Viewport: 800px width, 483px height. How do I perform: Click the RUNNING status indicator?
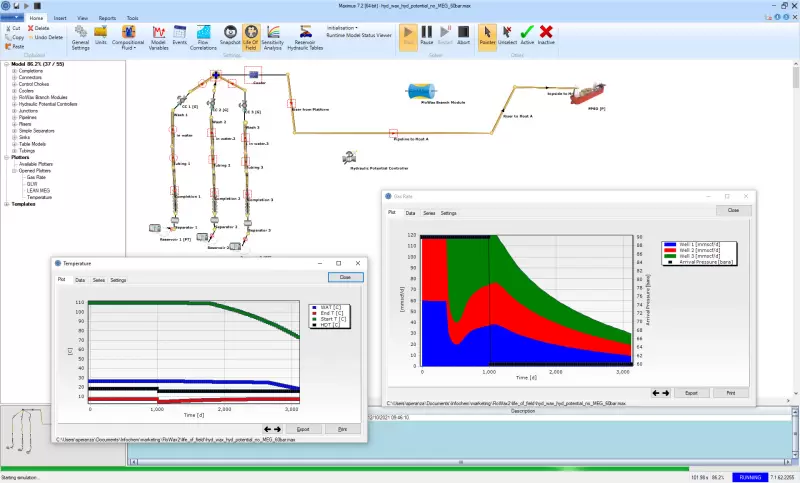(x=750, y=477)
